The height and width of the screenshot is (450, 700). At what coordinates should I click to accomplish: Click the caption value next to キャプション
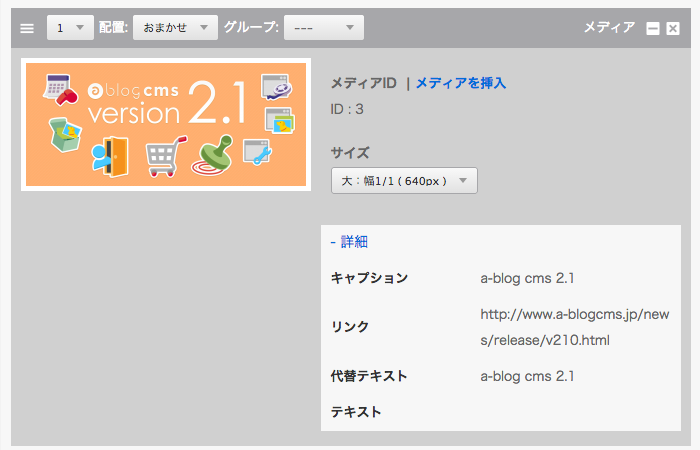(x=527, y=278)
